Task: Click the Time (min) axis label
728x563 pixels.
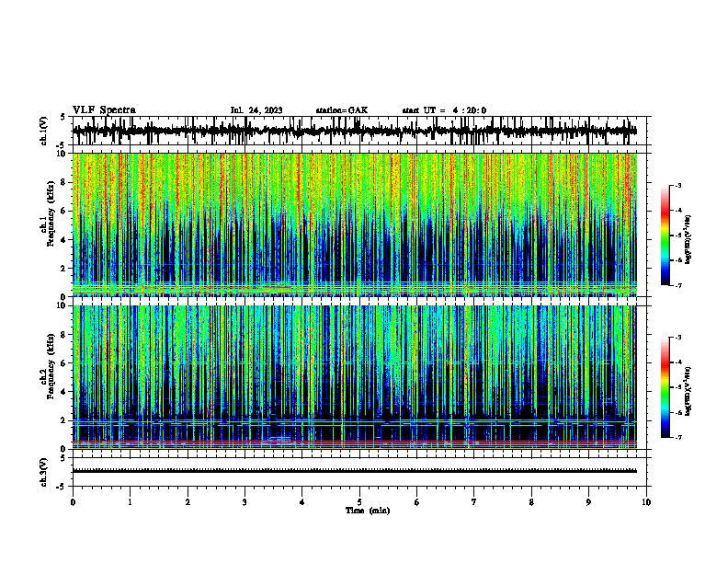Action: coord(368,511)
